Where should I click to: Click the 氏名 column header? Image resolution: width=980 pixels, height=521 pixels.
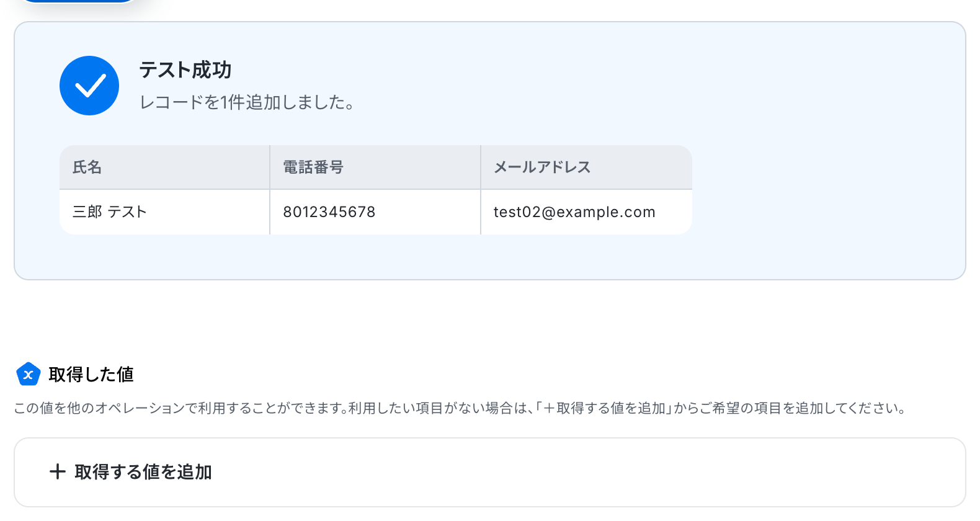point(87,167)
